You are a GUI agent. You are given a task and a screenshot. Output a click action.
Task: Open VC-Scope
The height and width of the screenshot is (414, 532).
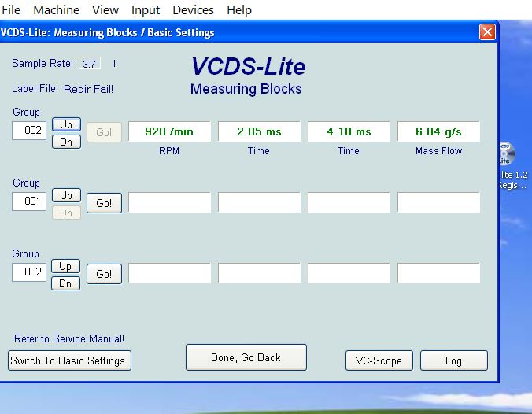coord(379,360)
